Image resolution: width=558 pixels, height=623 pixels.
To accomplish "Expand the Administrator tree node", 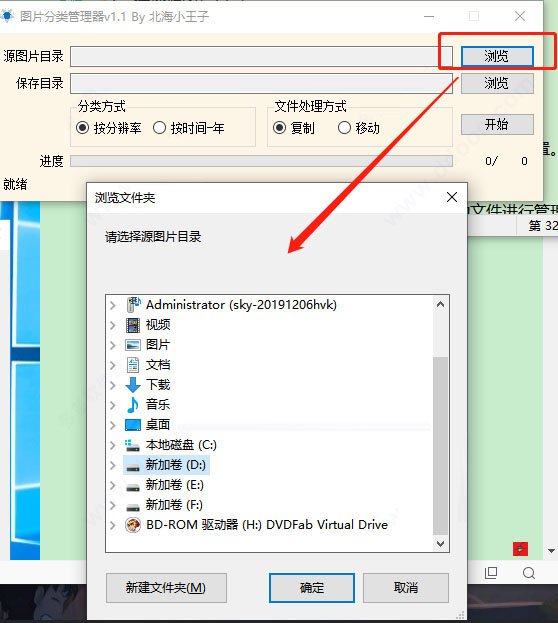I will click(113, 305).
